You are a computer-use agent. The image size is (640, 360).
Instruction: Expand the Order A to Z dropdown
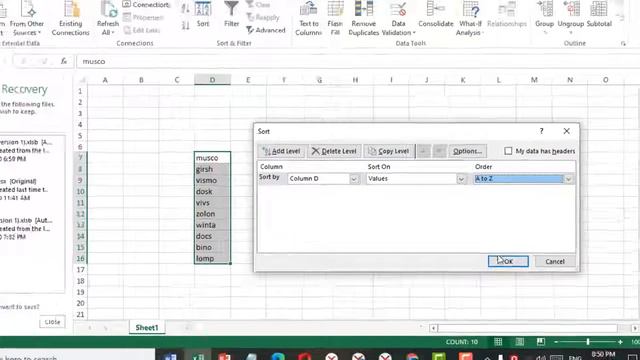(x=569, y=179)
